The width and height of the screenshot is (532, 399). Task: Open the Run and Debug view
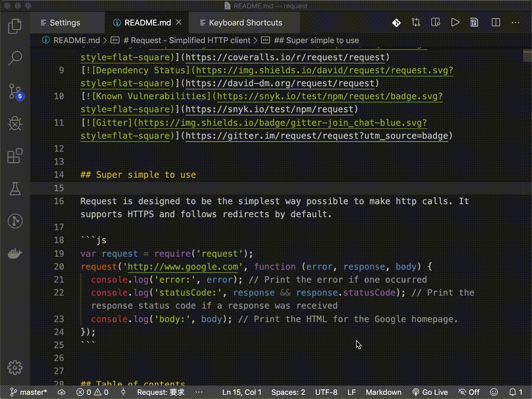pos(15,124)
